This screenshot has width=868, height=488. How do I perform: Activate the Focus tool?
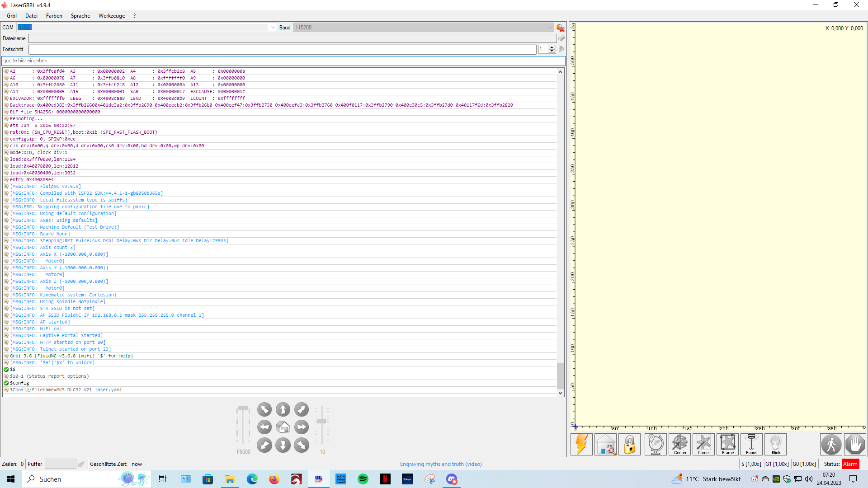click(x=752, y=444)
